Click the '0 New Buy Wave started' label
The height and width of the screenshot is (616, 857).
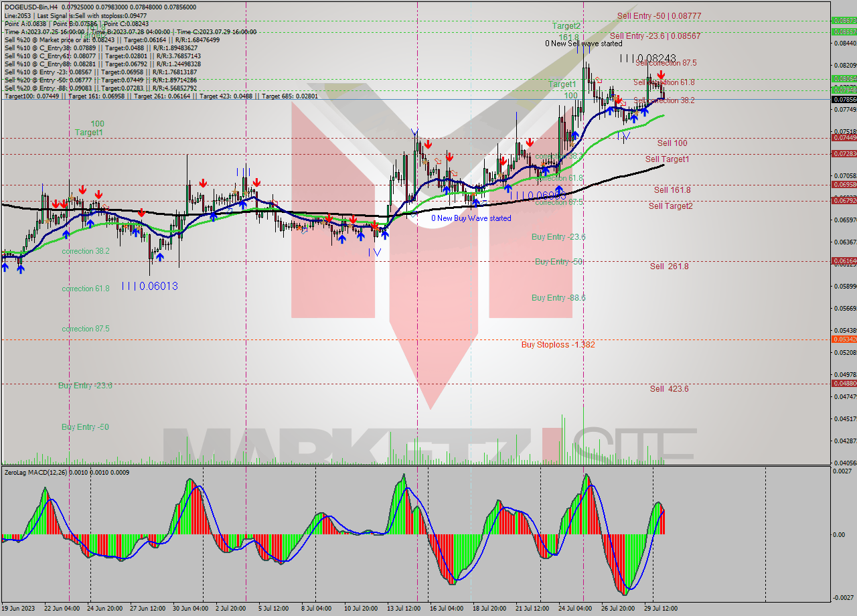[x=471, y=218]
